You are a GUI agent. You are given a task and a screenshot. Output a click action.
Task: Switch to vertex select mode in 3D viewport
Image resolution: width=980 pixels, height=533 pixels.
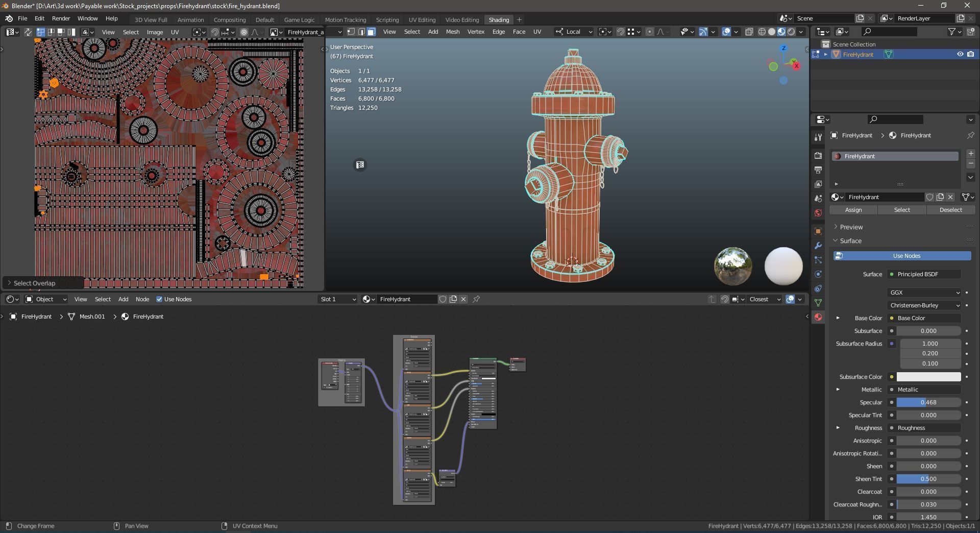click(x=351, y=32)
